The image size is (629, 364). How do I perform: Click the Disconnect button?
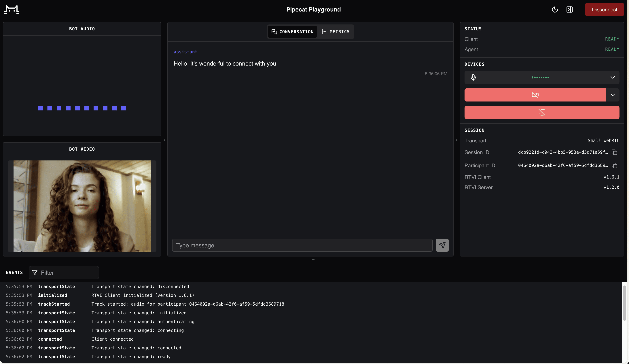coord(604,9)
